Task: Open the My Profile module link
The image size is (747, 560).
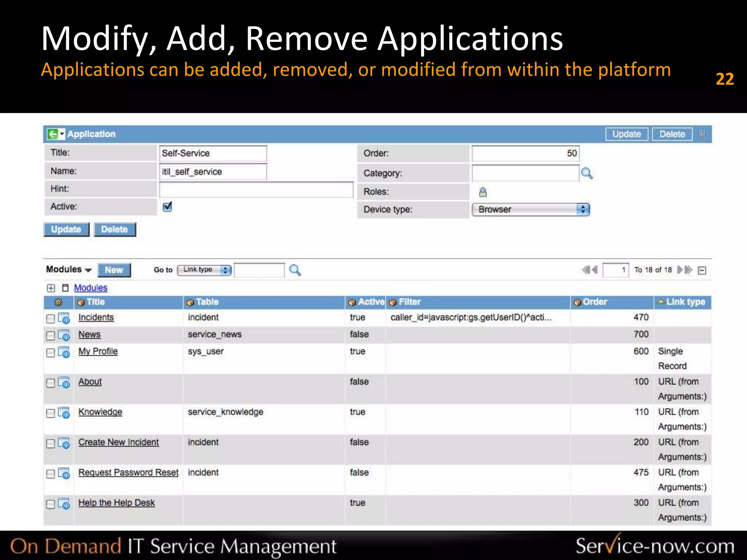Action: (98, 351)
